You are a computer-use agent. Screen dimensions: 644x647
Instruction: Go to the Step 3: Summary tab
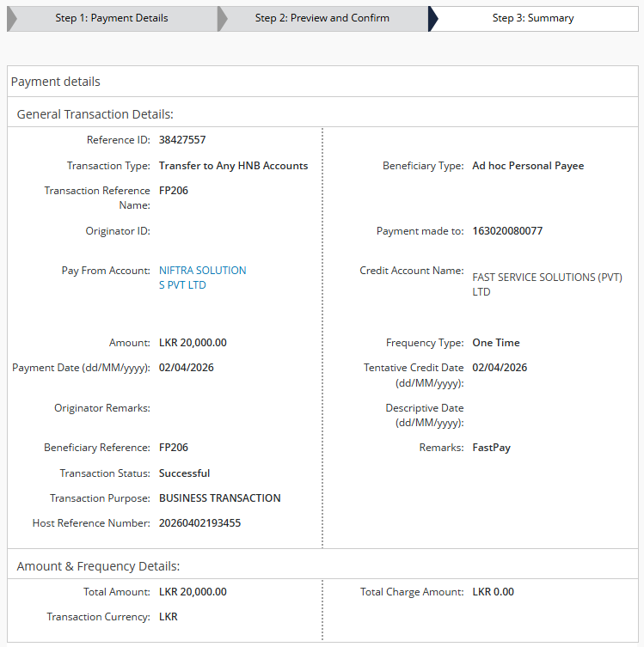532,18
